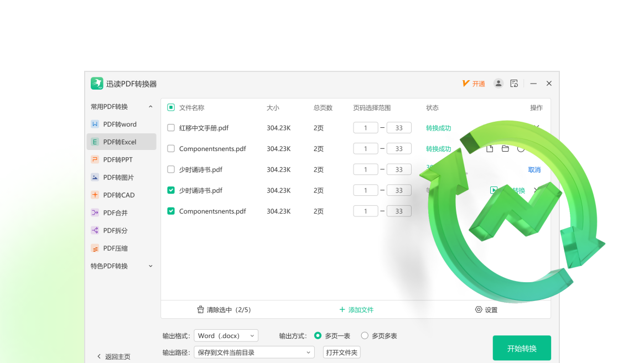The image size is (644, 363).
Task: Expand the 特色PDF转换 section
Action: point(150,266)
